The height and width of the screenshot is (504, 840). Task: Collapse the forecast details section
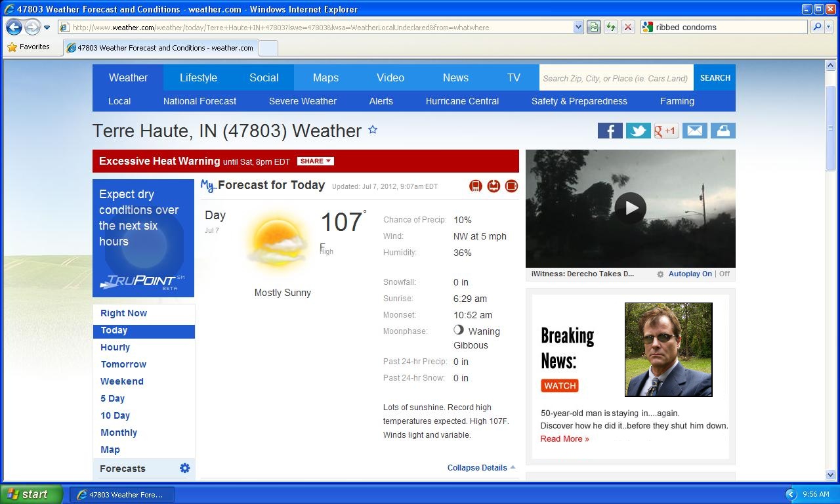coord(481,468)
